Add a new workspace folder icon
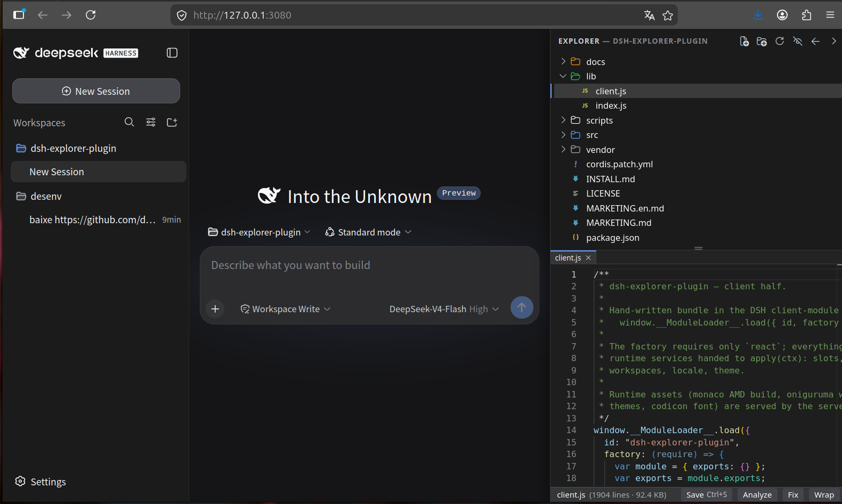Screen dimensions: 842x504 pyautogui.click(x=172, y=122)
